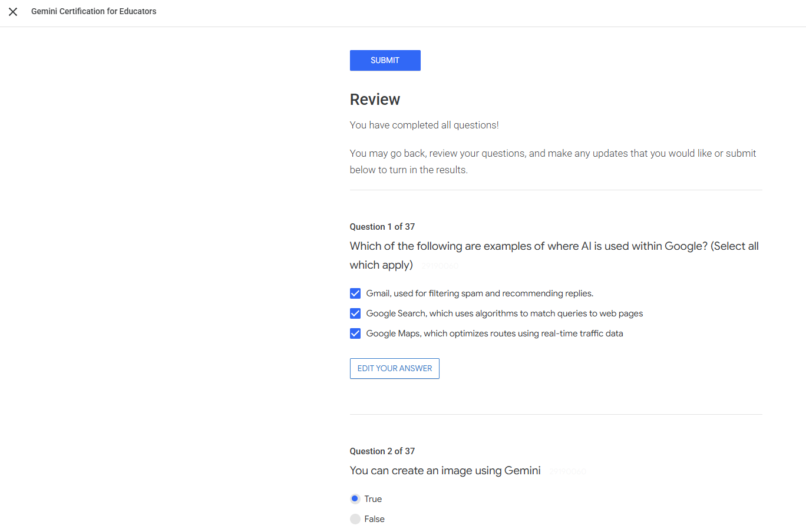Screen dimensions: 806x532
Task: Click the Review heading text
Action: [x=375, y=99]
